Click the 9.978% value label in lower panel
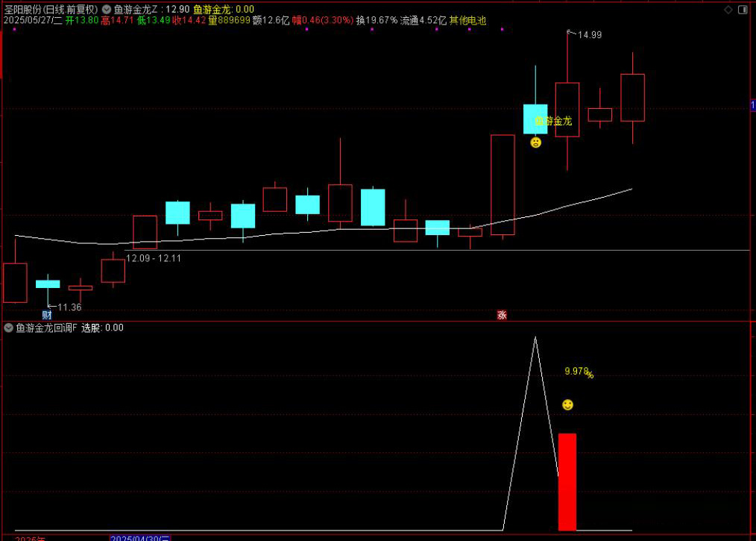 (x=579, y=372)
